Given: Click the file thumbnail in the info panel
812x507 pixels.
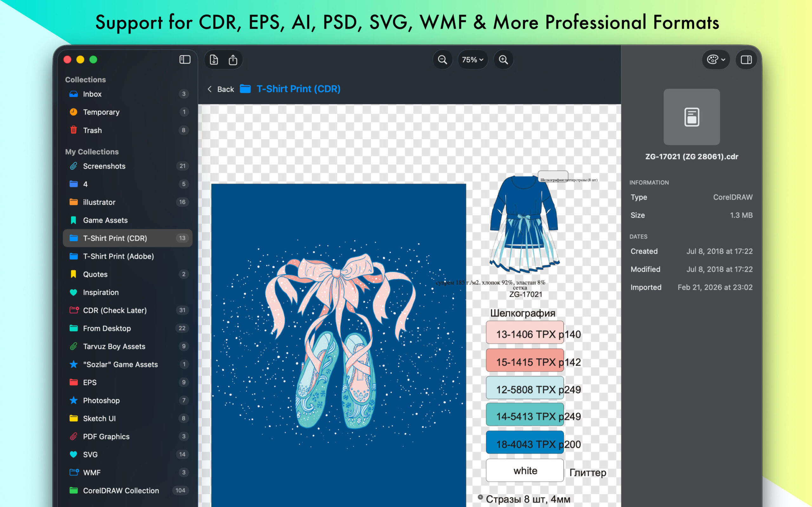Looking at the screenshot, I should (x=691, y=117).
